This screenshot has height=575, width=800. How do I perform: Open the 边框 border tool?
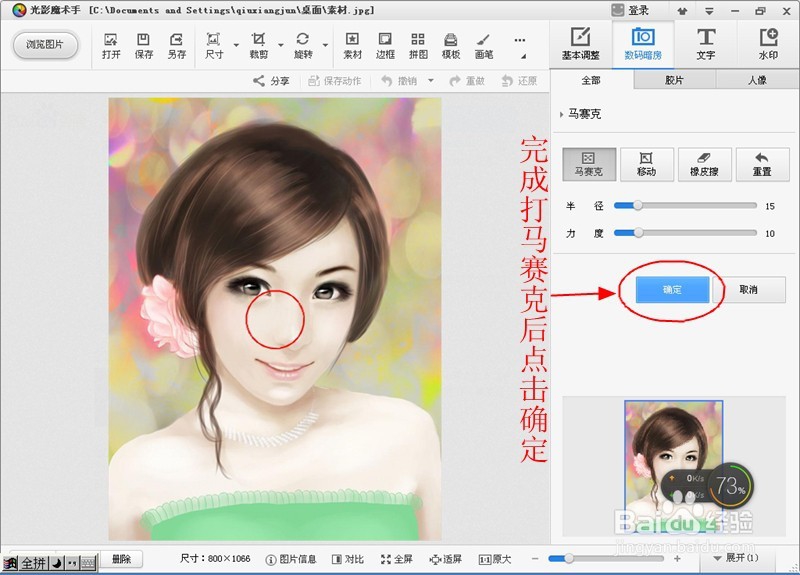pyautogui.click(x=385, y=46)
